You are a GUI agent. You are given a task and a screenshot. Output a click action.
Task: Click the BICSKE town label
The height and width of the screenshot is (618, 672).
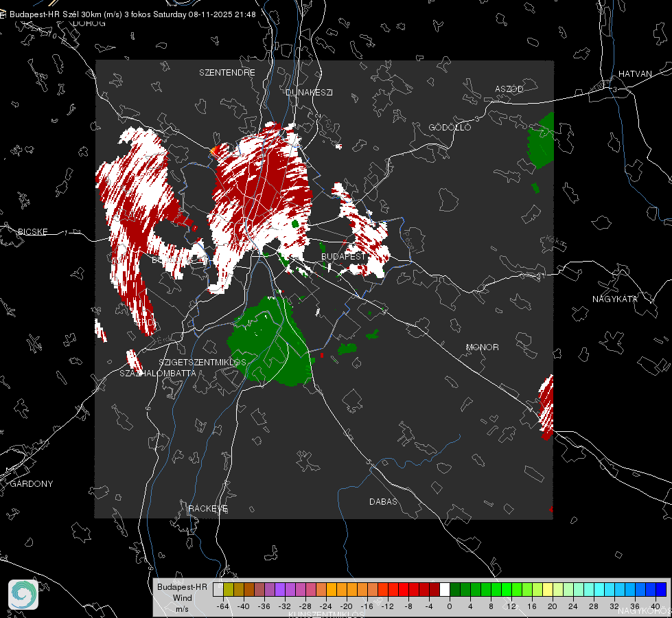click(x=32, y=232)
